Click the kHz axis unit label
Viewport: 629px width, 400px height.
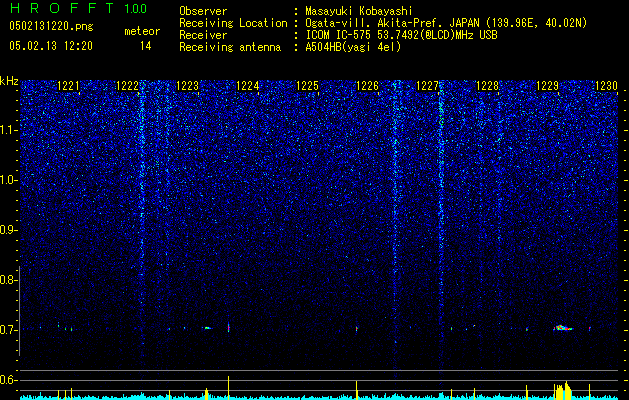point(9,81)
